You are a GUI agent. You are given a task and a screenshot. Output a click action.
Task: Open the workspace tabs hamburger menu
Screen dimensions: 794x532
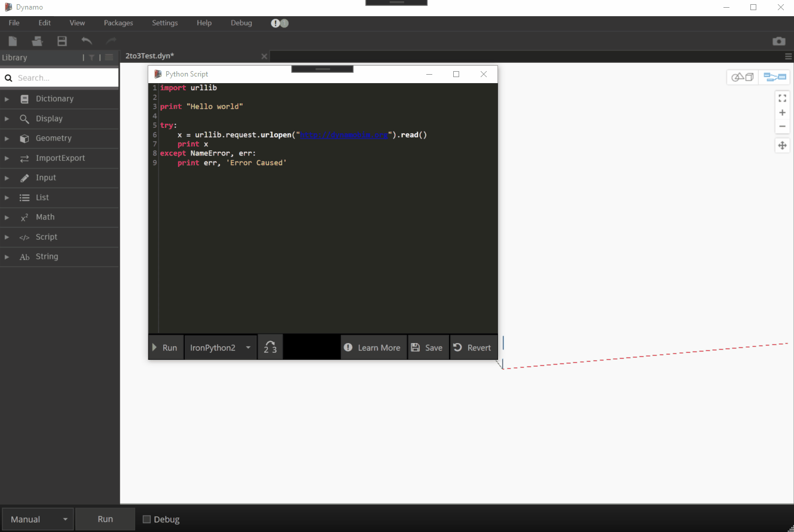point(789,56)
